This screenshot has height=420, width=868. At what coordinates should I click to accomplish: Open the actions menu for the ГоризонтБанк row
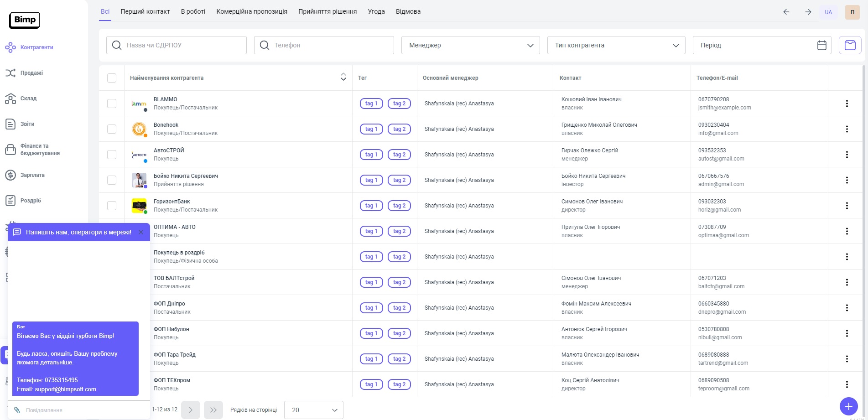click(847, 206)
